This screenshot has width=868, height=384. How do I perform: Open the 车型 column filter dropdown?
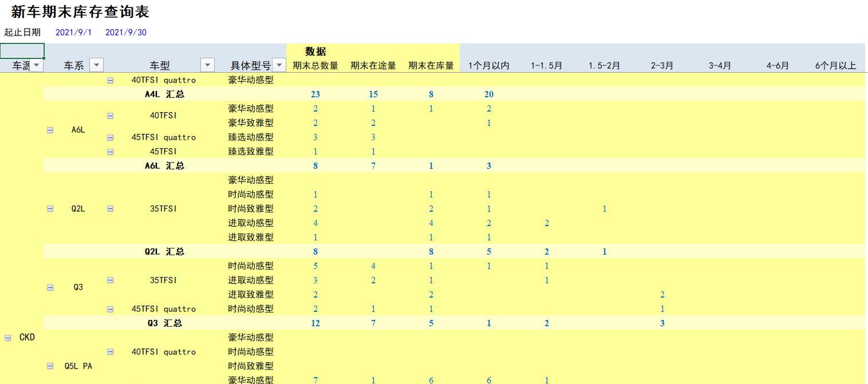207,65
